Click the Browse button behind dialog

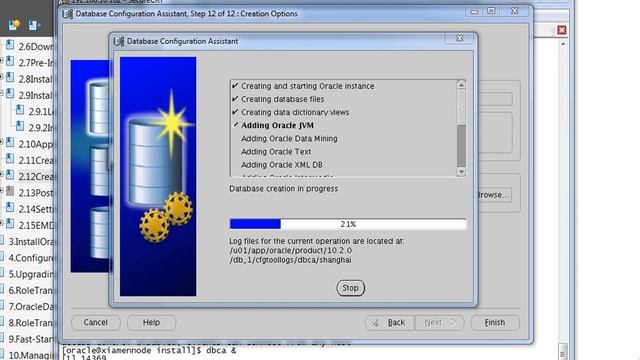click(x=494, y=195)
